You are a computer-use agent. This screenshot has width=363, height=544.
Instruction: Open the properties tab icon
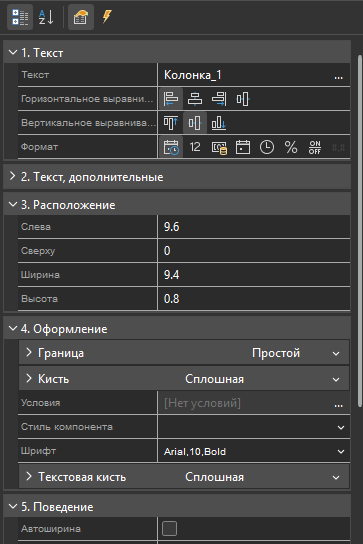click(x=81, y=17)
